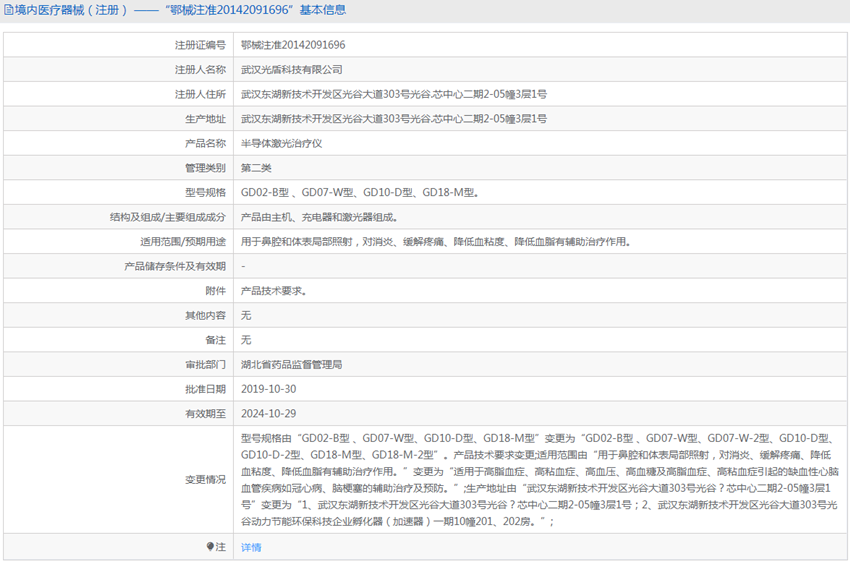Screen dimensions: 850x561
Task: Select registrant name 武汉光盾科技有限公司
Action: [x=292, y=69]
